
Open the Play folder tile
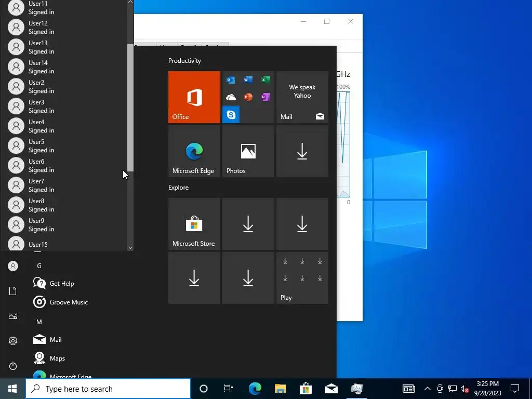click(x=302, y=278)
